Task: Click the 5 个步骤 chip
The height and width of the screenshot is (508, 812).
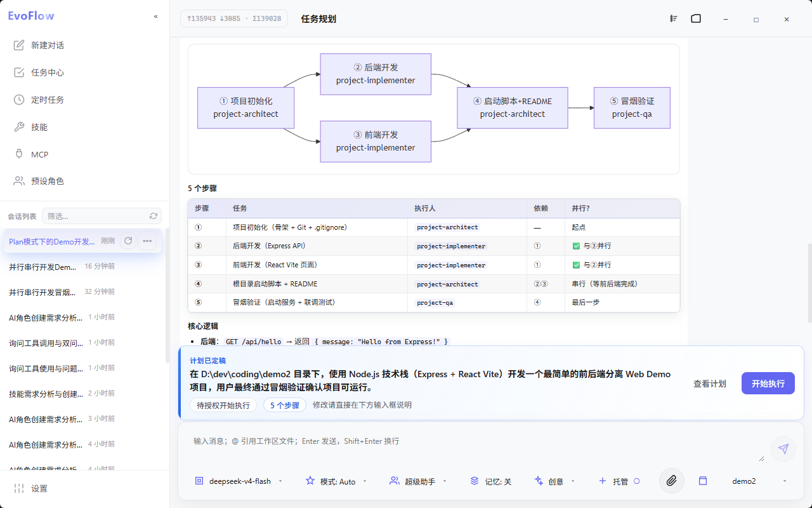Action: (x=285, y=405)
